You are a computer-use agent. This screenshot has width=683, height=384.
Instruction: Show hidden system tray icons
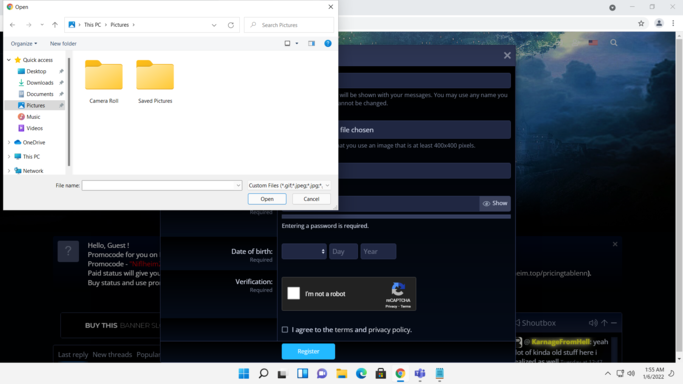pos(608,373)
